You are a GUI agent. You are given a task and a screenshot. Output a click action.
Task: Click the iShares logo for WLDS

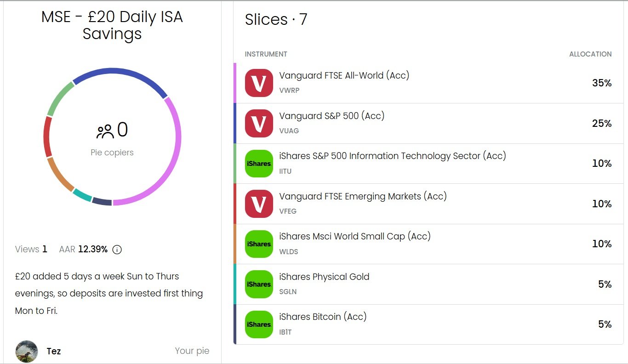(259, 244)
